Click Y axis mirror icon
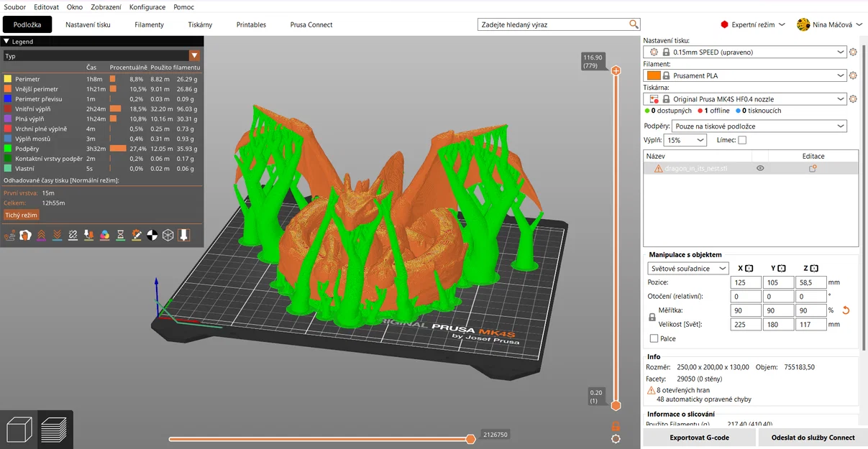The height and width of the screenshot is (449, 868). coord(782,268)
